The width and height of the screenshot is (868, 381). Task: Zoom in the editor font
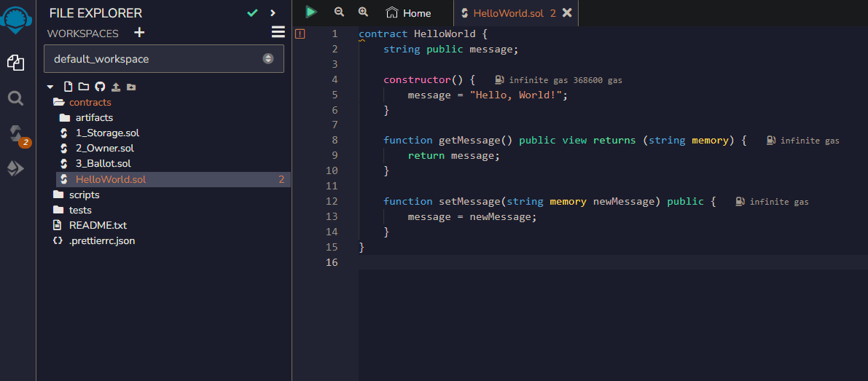click(363, 12)
